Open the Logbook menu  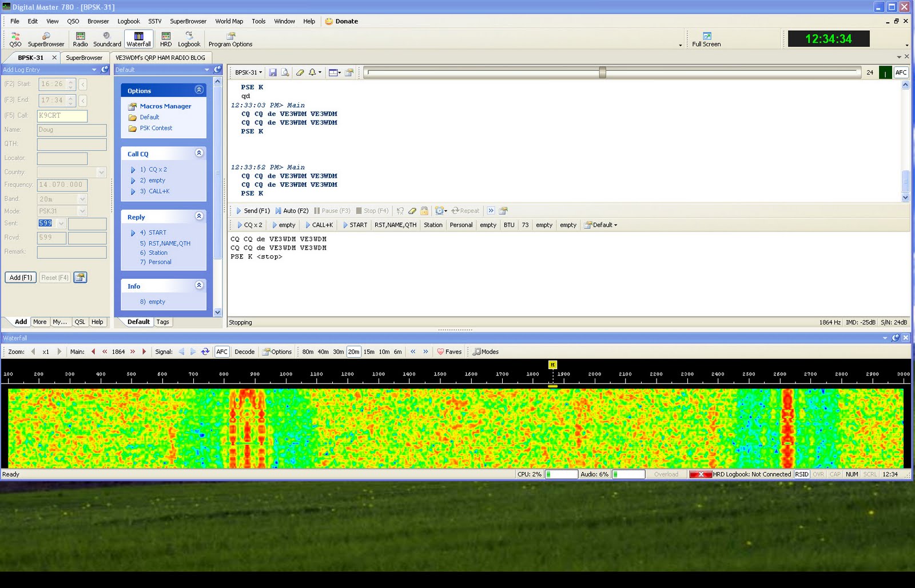128,21
